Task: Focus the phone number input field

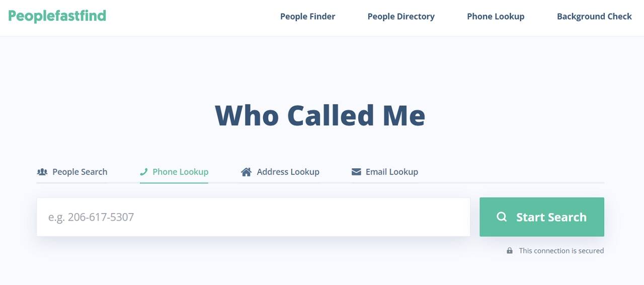Action: point(253,217)
